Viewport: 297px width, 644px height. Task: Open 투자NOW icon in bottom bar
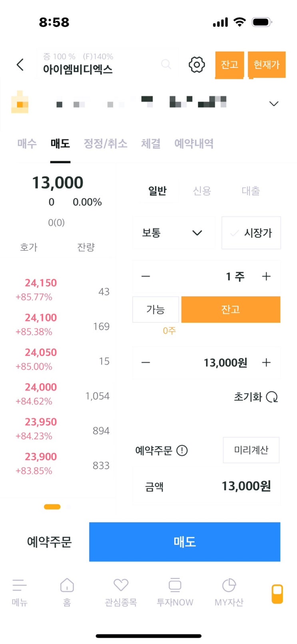[x=175, y=586]
